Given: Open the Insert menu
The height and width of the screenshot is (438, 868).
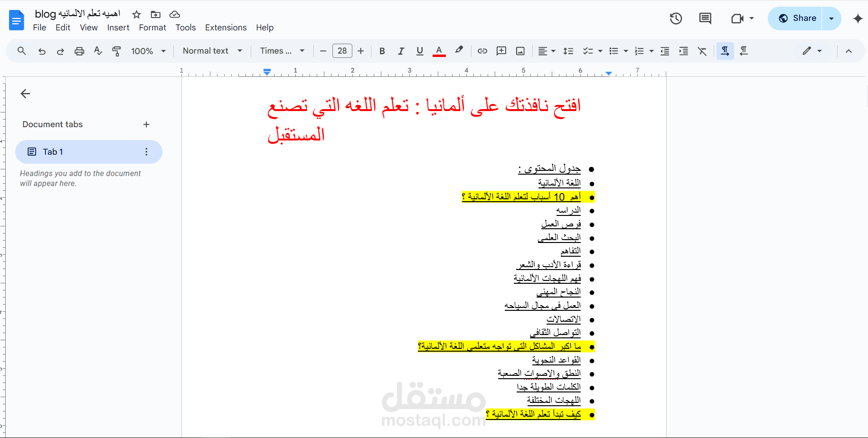Looking at the screenshot, I should 118,28.
